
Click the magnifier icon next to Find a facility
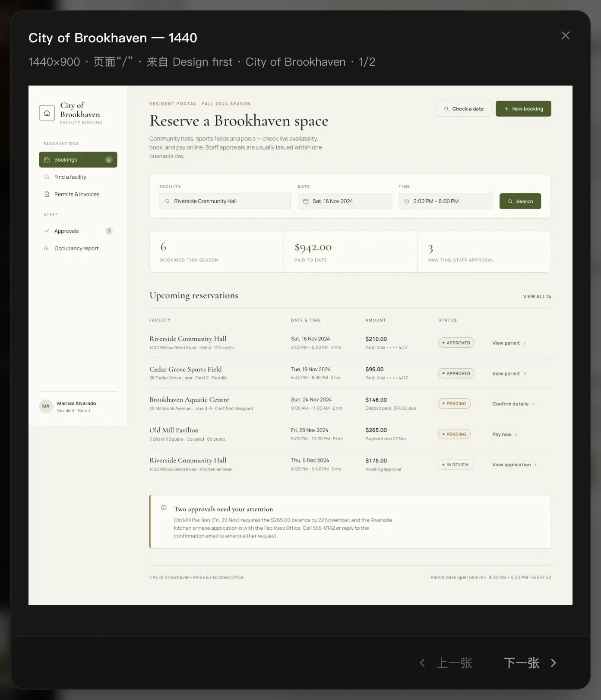pos(47,177)
